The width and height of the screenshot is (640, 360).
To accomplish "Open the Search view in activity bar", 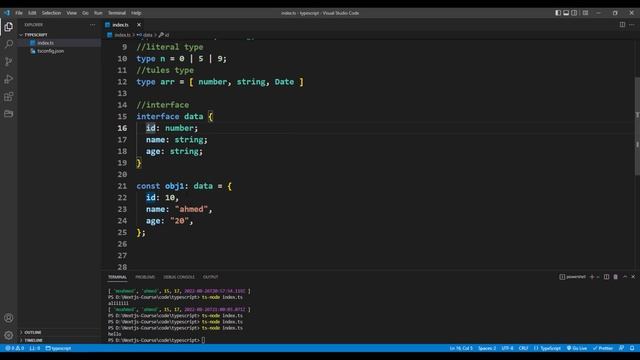I will point(9,44).
